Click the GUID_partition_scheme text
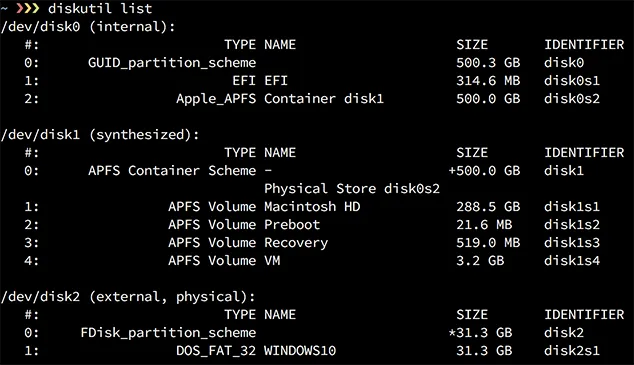 click(172, 63)
